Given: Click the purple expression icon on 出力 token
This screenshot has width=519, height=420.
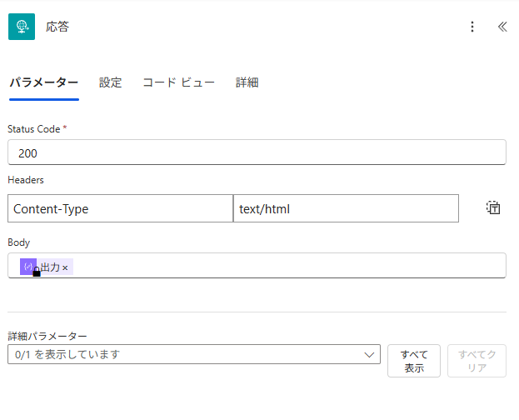Looking at the screenshot, I should point(28,267).
